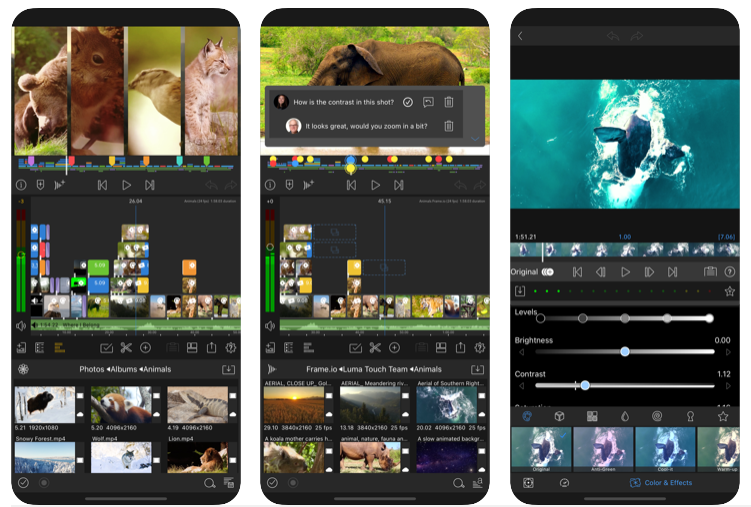Decrease Brightness with left arrow

click(522, 352)
